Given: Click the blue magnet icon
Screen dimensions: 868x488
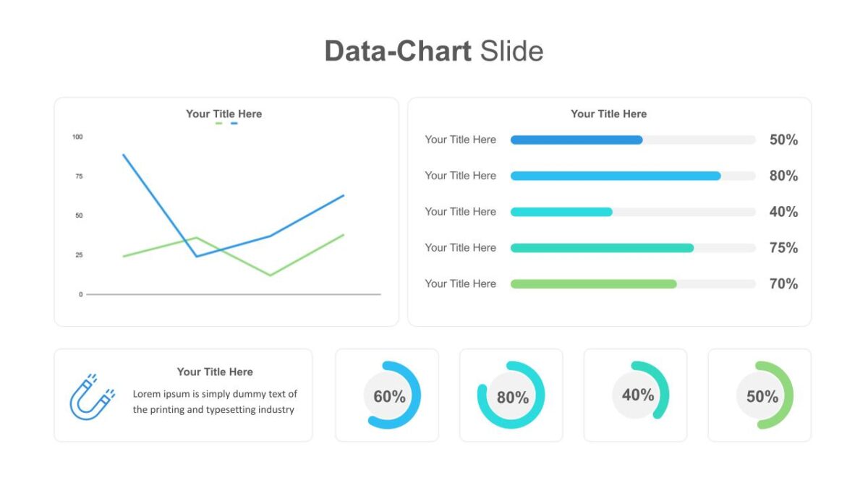Looking at the screenshot, I should click(92, 396).
